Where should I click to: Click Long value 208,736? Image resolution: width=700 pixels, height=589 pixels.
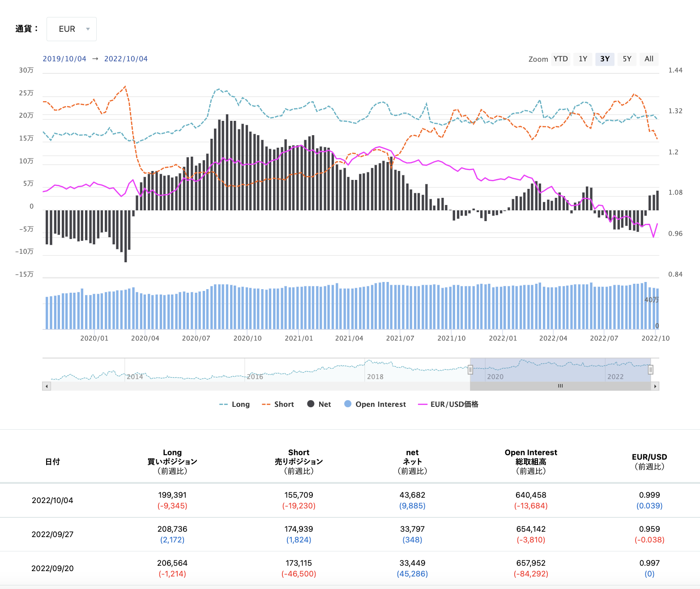click(172, 529)
